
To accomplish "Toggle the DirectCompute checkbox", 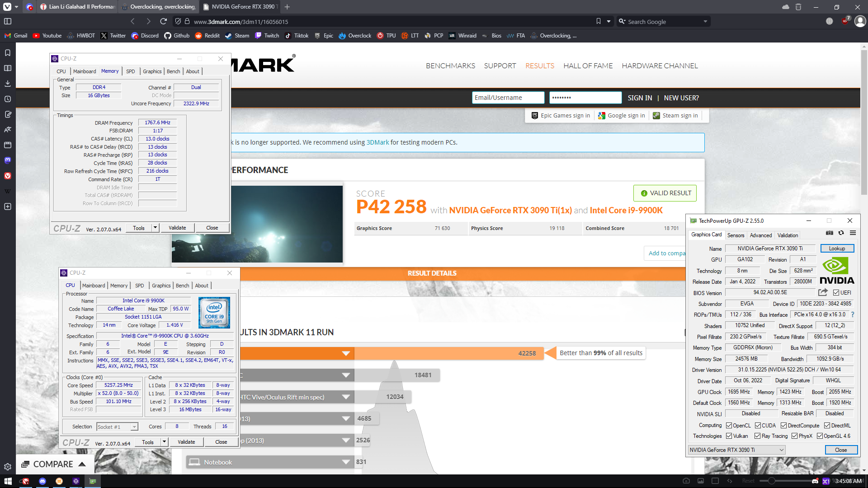I will 783,426.
